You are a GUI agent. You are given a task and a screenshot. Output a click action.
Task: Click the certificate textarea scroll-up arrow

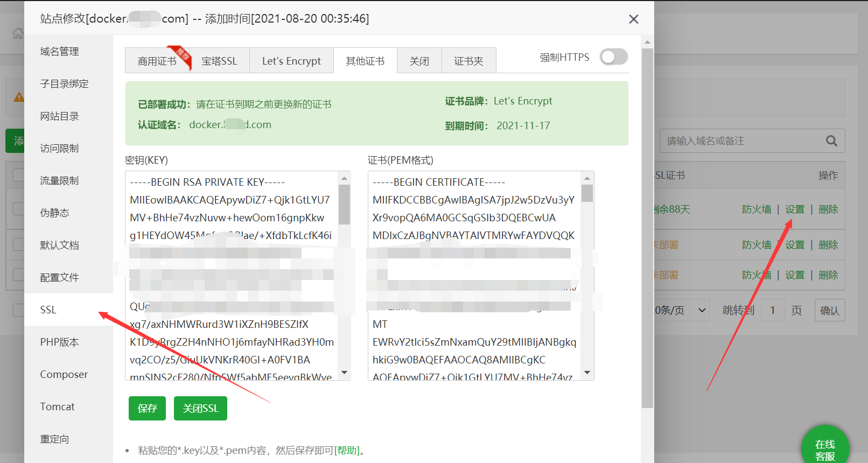pos(587,178)
